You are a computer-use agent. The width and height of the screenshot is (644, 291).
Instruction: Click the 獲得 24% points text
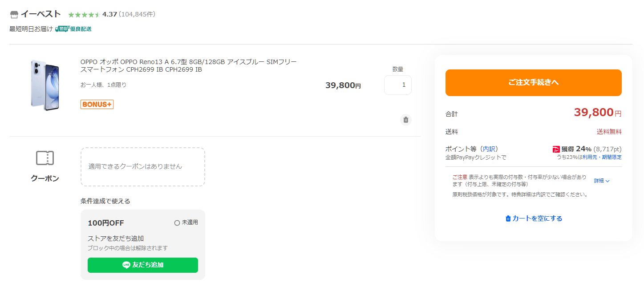pyautogui.click(x=576, y=149)
